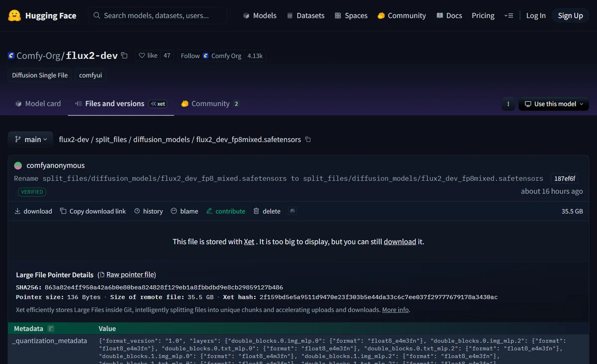Delete the file

(267, 211)
